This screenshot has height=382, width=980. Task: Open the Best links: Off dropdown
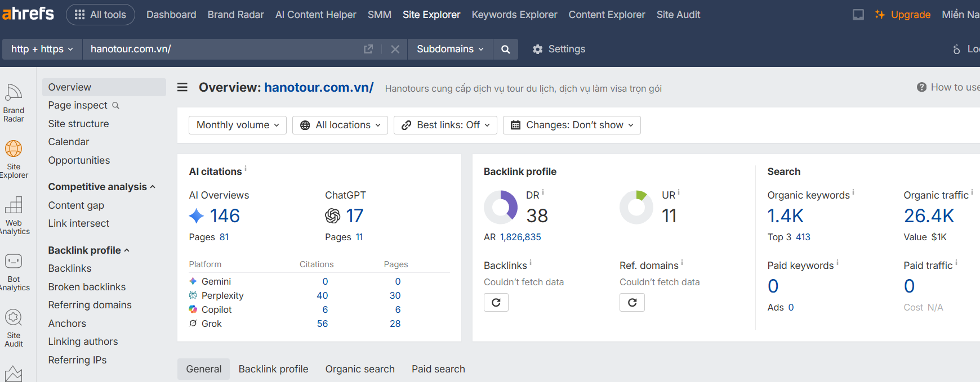(446, 125)
